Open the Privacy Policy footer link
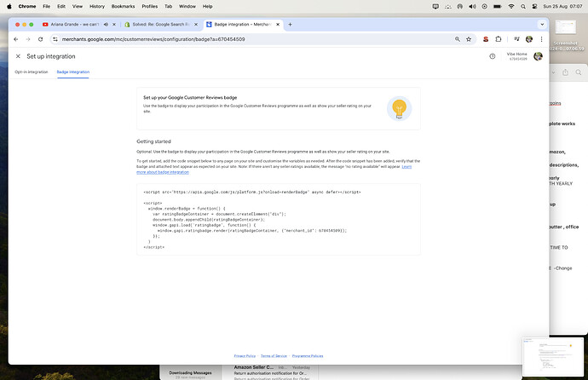Image resolution: width=588 pixels, height=380 pixels. 245,355
